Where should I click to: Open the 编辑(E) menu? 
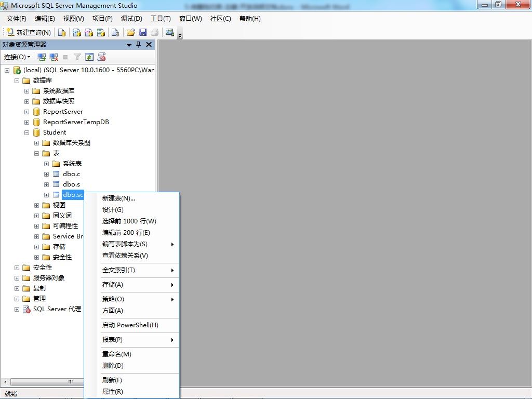click(x=45, y=19)
